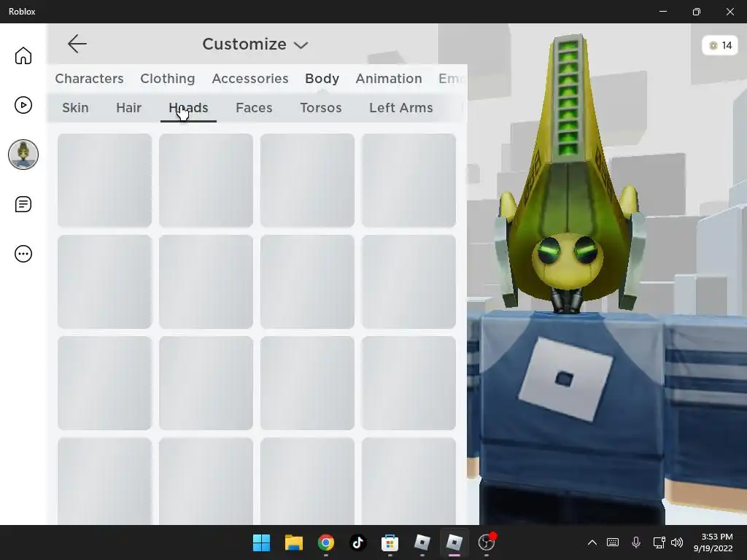Select the Heads subcategory
The image size is (747, 560).
[x=188, y=108]
